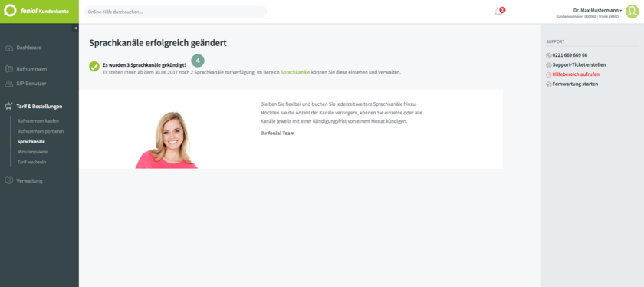Click heading Sprachkanäle erfolgreich geändert
This screenshot has width=644, height=287.
pos(158,43)
